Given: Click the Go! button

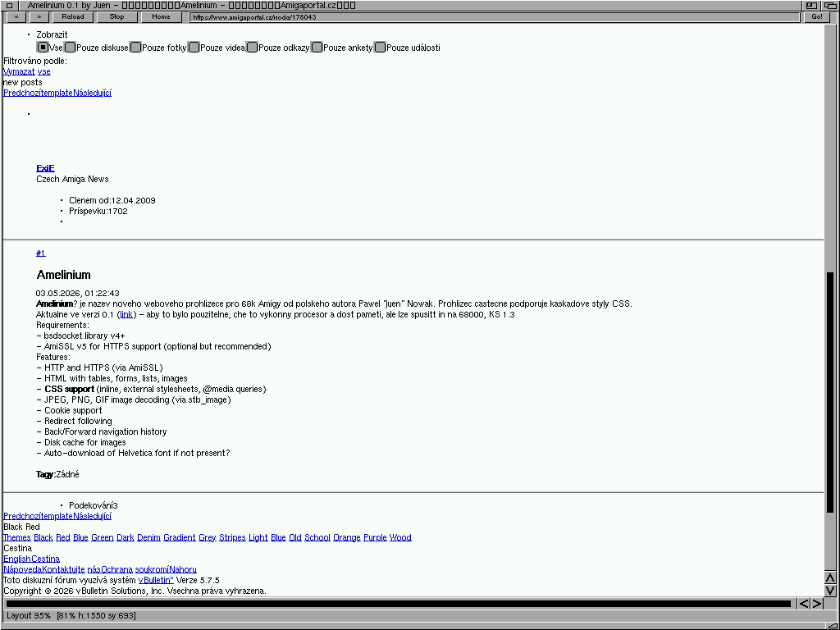Looking at the screenshot, I should (x=817, y=17).
